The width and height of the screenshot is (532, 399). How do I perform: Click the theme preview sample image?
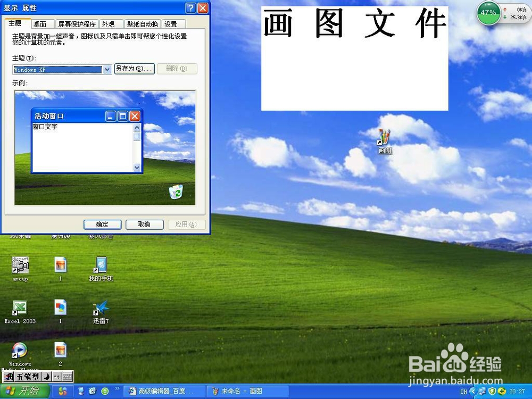(x=105, y=147)
